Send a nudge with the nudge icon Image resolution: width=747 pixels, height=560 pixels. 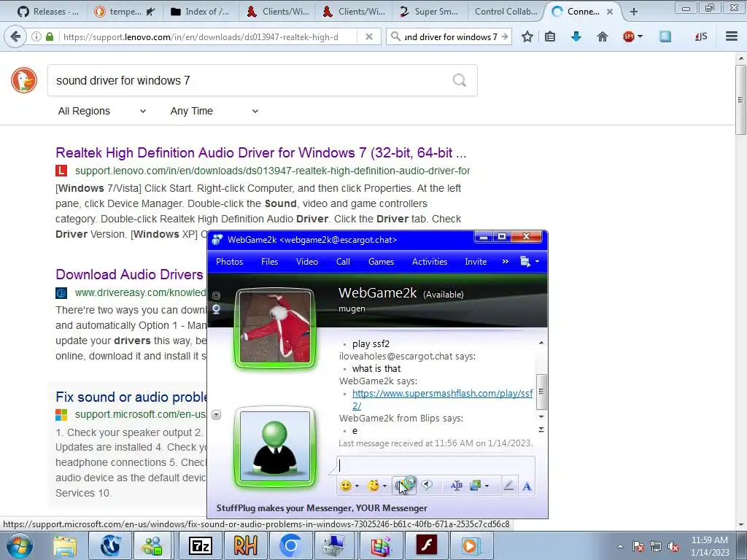(404, 486)
